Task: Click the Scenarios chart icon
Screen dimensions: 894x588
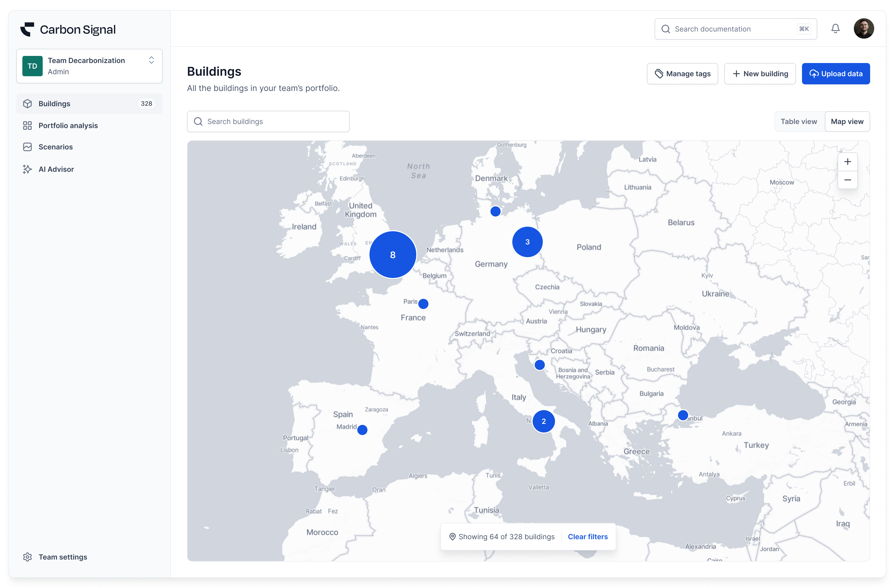Action: point(27,147)
